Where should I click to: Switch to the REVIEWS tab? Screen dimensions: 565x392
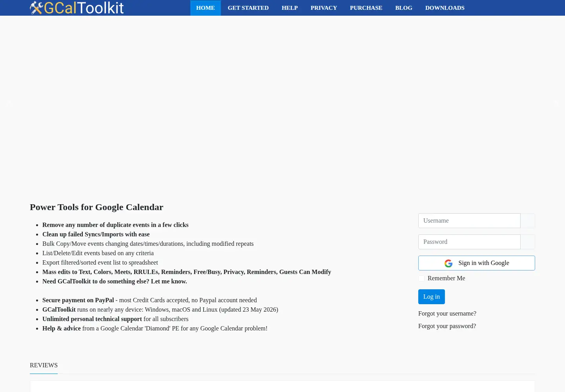pyautogui.click(x=44, y=365)
